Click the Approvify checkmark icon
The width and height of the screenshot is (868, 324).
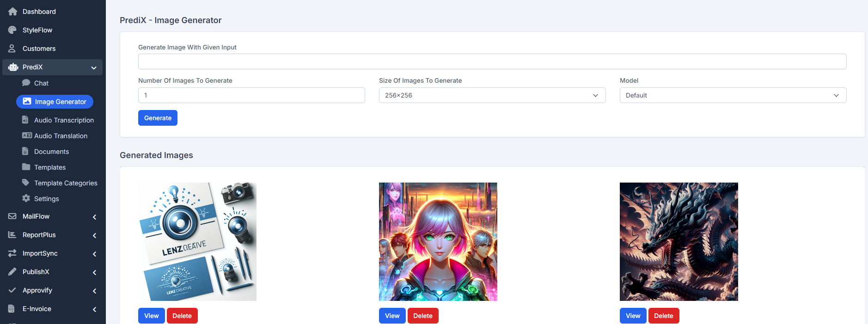[x=12, y=290]
